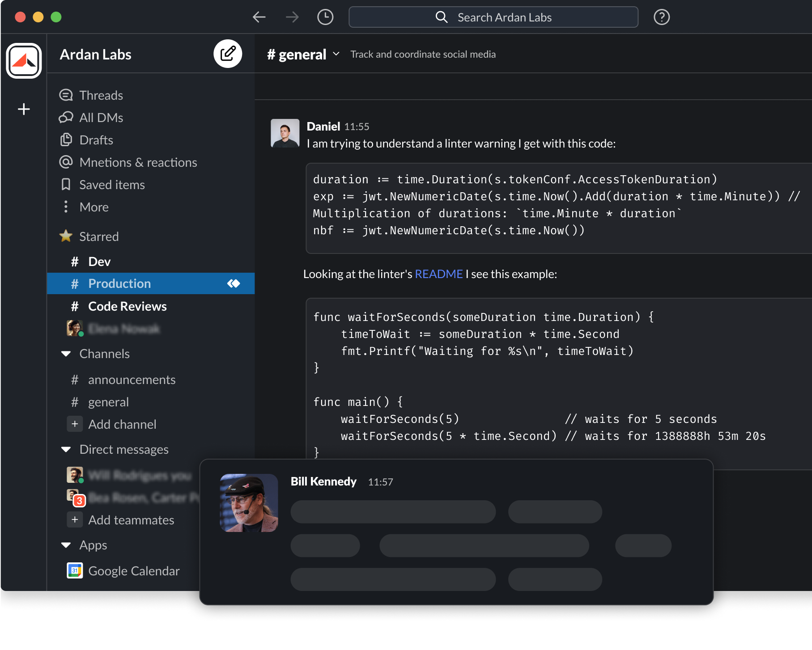Open the history clock icon
This screenshot has height=650, width=812.
325,17
